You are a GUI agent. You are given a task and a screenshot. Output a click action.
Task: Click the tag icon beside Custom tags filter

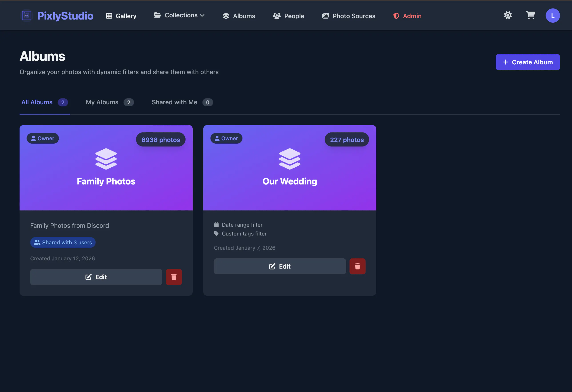coord(216,233)
